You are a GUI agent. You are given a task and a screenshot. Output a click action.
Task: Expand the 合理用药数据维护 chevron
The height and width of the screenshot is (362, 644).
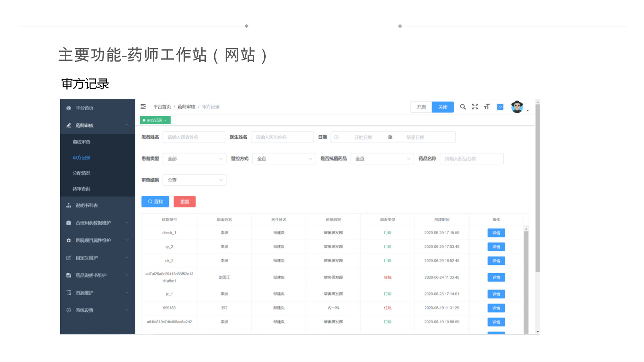(127, 223)
